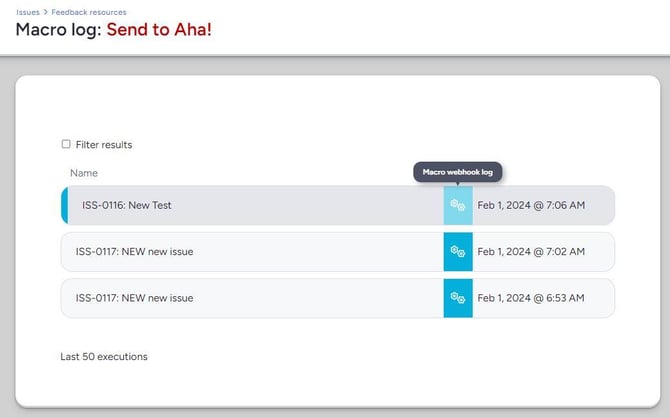
Task: Click the "Macro webhook log" tooltip
Action: [x=458, y=172]
